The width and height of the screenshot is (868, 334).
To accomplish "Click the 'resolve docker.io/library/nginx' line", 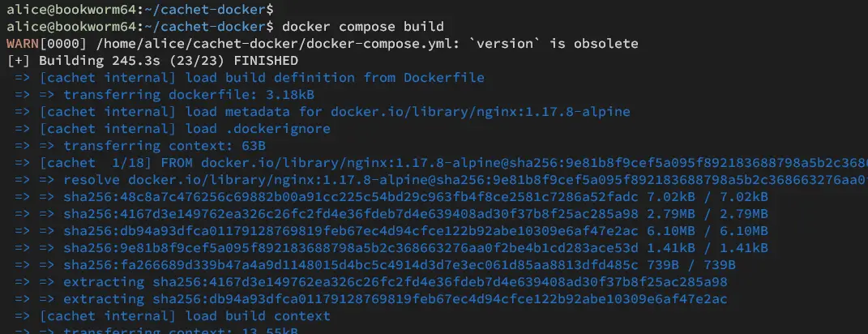I will [441, 180].
